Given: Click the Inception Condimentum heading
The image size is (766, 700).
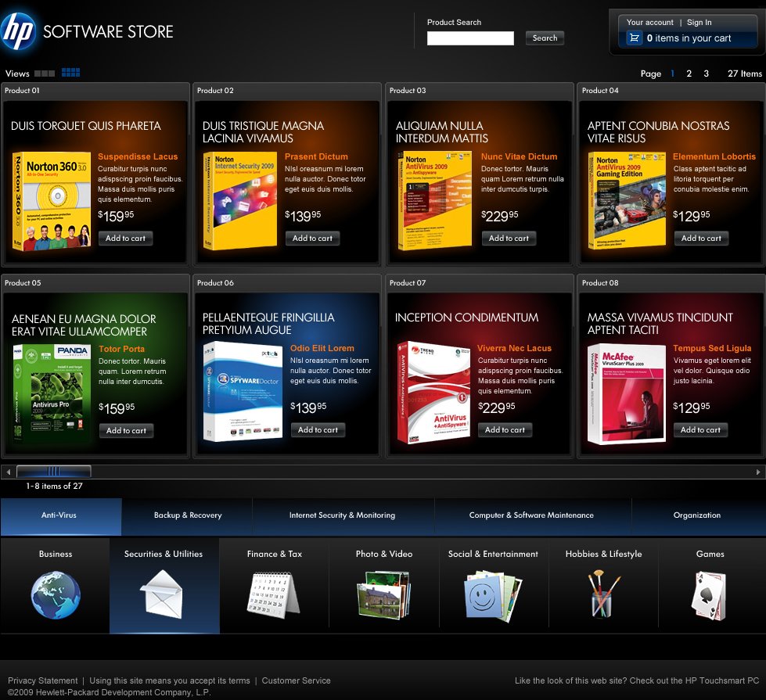Looking at the screenshot, I should [x=466, y=318].
